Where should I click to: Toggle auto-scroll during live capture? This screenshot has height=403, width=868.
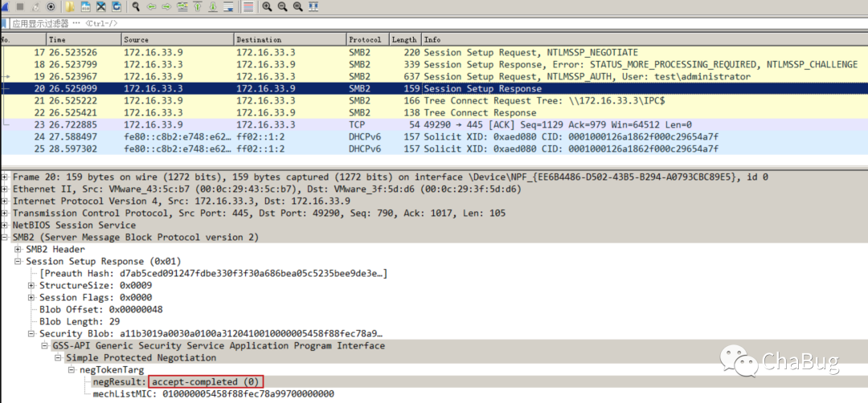228,6
